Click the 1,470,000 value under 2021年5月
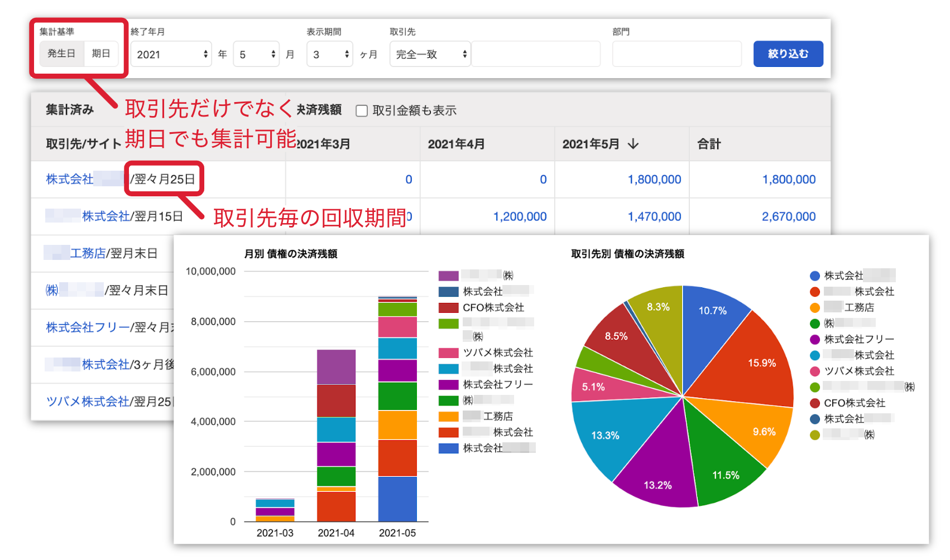950x560 pixels. coord(654,216)
